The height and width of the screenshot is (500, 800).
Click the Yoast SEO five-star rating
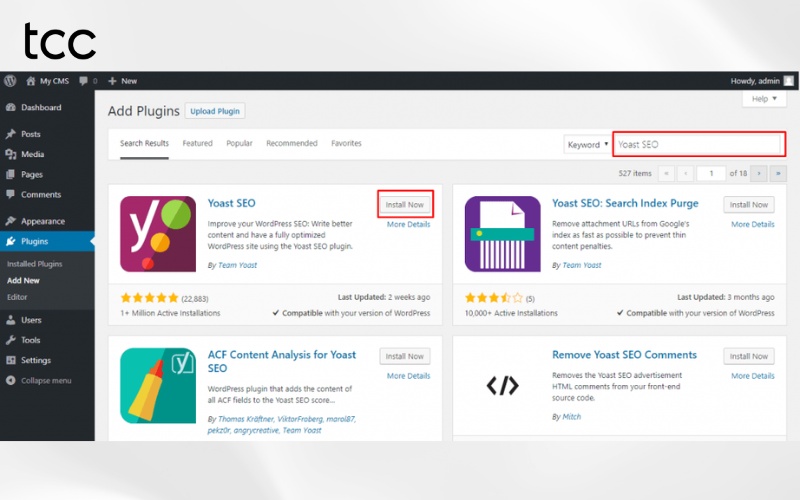[x=149, y=297]
